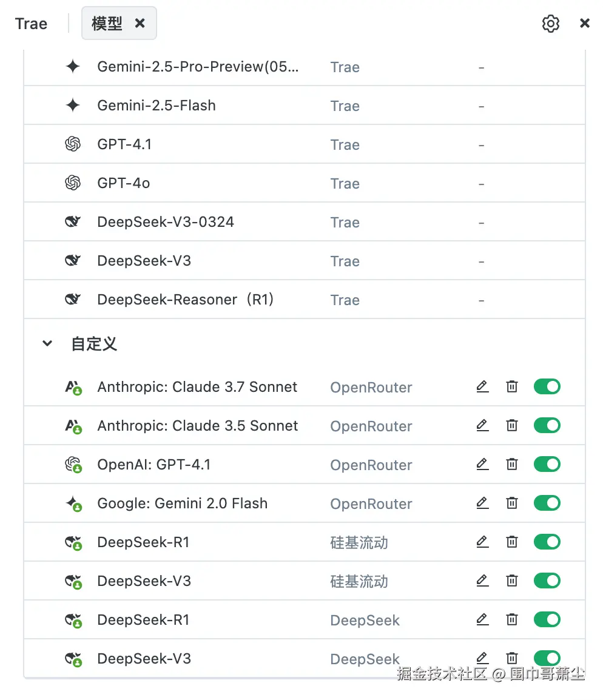The width and height of the screenshot is (603, 700).
Task: Click the edit pencil for Google: Gemini 2.0 Flash
Action: [x=482, y=503]
